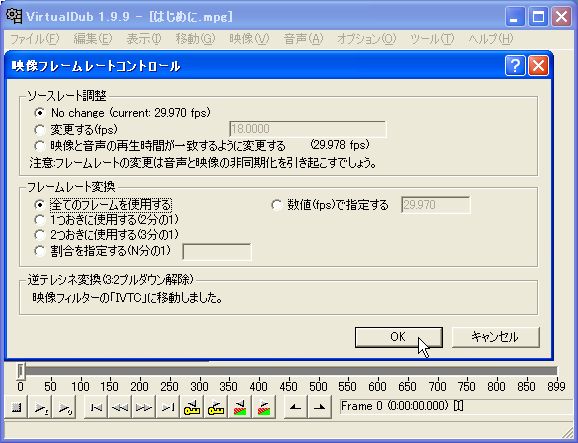This screenshot has width=578, height=443.
Task: Click the Stop playback icon
Action: pyautogui.click(x=16, y=407)
